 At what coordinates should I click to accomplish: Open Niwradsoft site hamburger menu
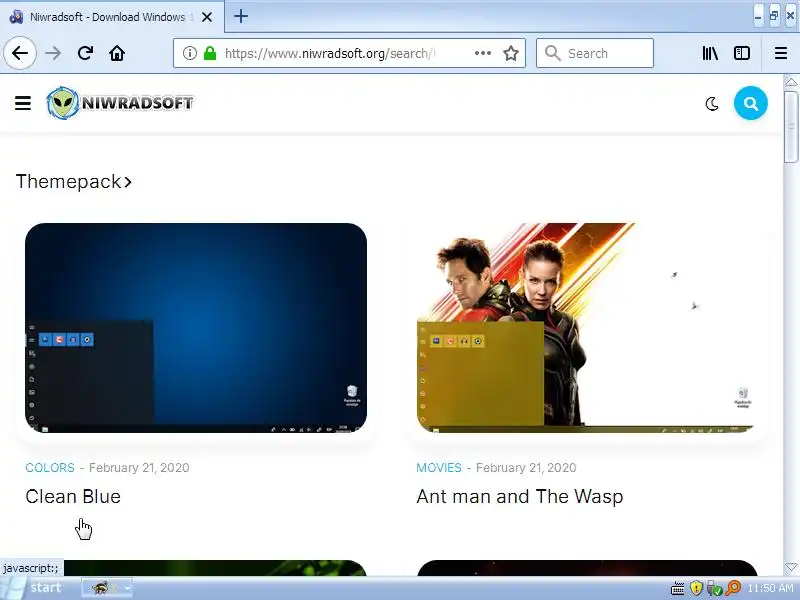(23, 103)
